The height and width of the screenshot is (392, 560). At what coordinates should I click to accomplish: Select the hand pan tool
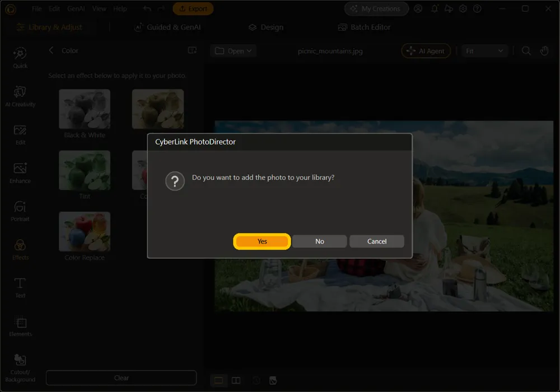click(544, 51)
